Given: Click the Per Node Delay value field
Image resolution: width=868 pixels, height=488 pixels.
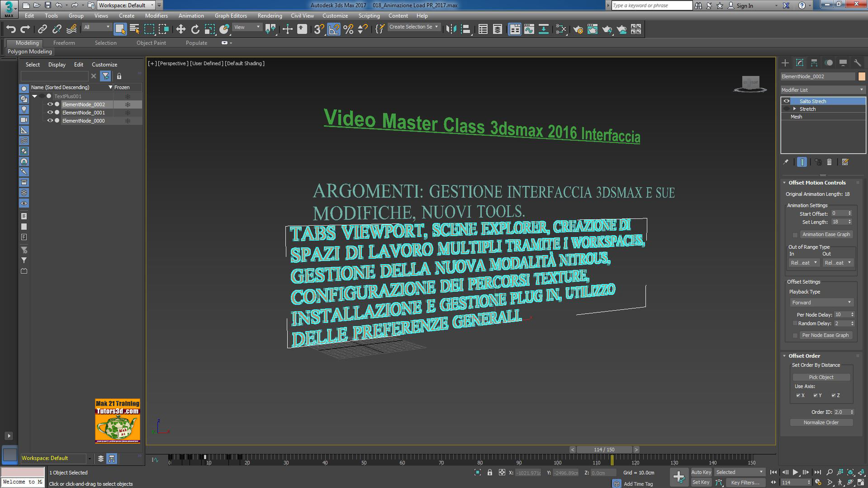Looking at the screenshot, I should tap(841, 315).
